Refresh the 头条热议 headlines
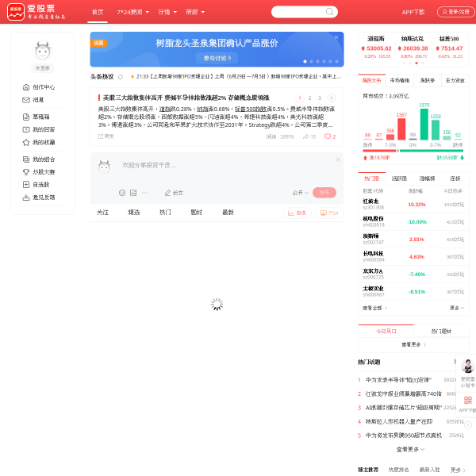The width and height of the screenshot is (476, 476). click(x=121, y=77)
